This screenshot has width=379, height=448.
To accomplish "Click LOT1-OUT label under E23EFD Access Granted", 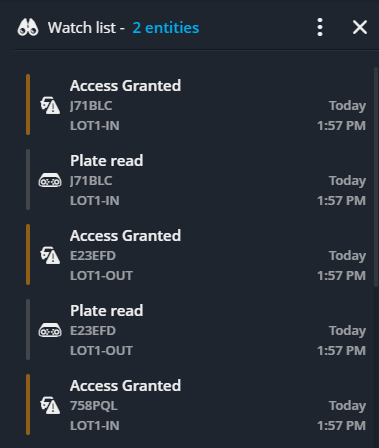I will click(x=101, y=276).
